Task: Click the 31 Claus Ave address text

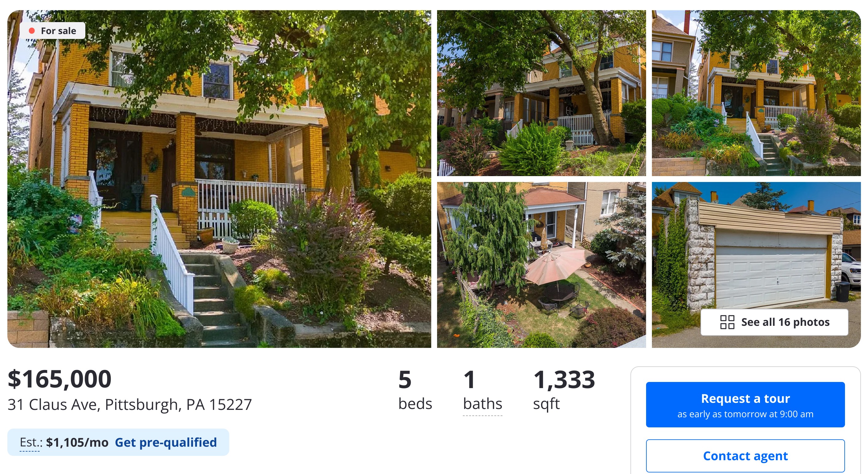Action: point(130,405)
